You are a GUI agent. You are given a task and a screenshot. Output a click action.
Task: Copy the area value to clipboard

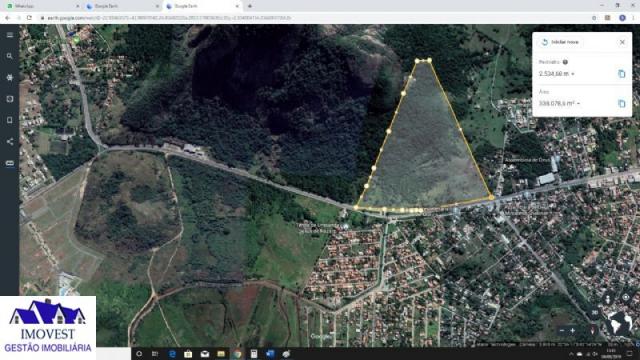622,104
